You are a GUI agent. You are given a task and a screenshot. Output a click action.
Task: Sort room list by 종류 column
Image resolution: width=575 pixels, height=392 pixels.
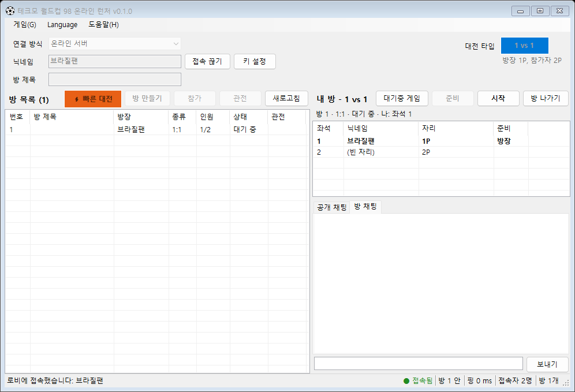click(x=182, y=117)
